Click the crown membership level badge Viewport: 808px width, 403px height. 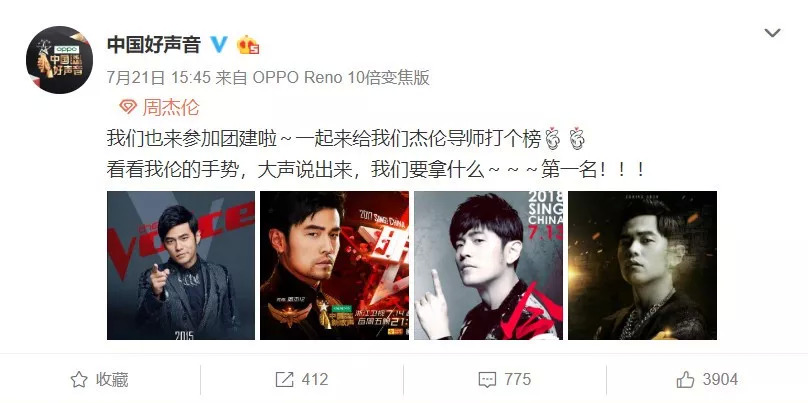click(247, 45)
